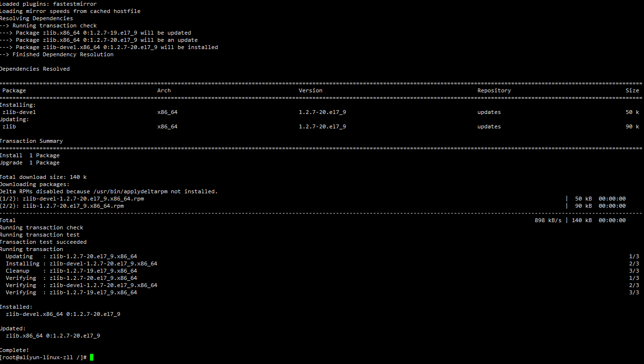This screenshot has height=364, width=644.
Task: Click 'zlib.x86_64 0:1.2.7-20.el7_9' under Updated
Action: click(53, 336)
